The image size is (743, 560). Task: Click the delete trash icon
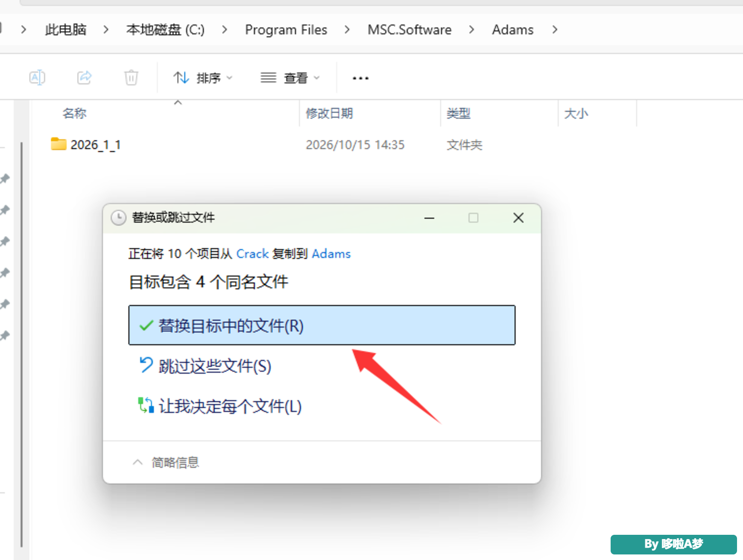pyautogui.click(x=131, y=78)
